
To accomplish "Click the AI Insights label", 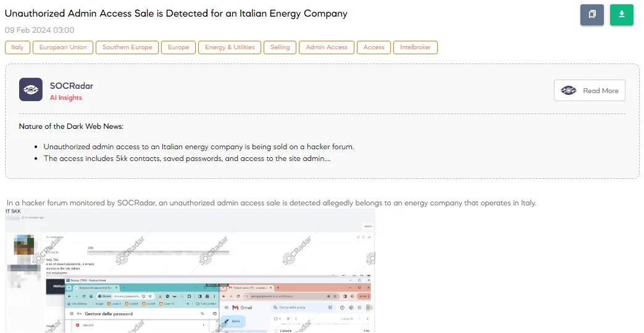I will click(65, 97).
